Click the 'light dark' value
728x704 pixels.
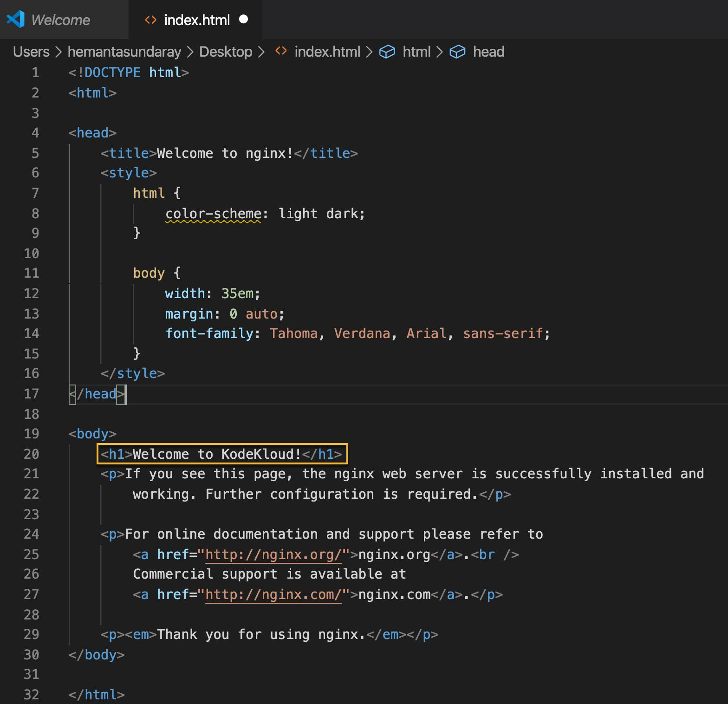point(318,214)
